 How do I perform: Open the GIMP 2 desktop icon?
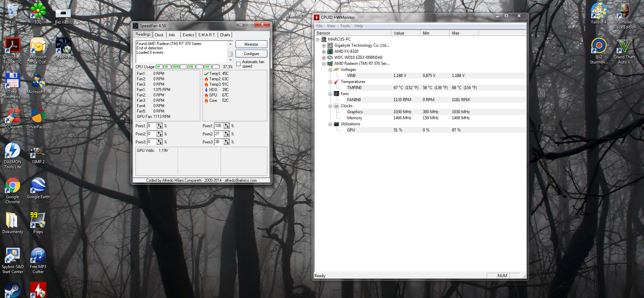[38, 153]
